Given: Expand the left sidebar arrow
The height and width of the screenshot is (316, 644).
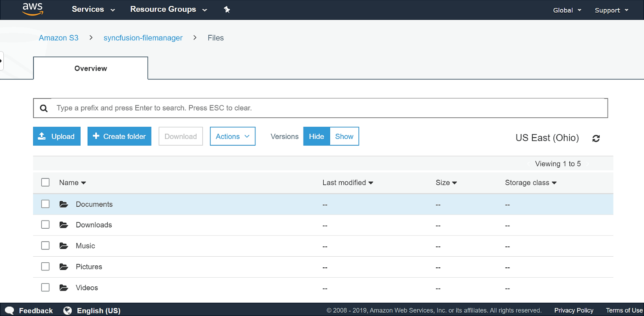Looking at the screenshot, I should (x=2, y=61).
